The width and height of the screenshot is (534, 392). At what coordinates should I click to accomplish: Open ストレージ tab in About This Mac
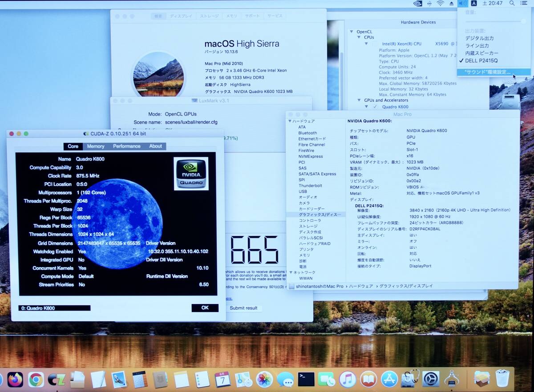pos(209,16)
